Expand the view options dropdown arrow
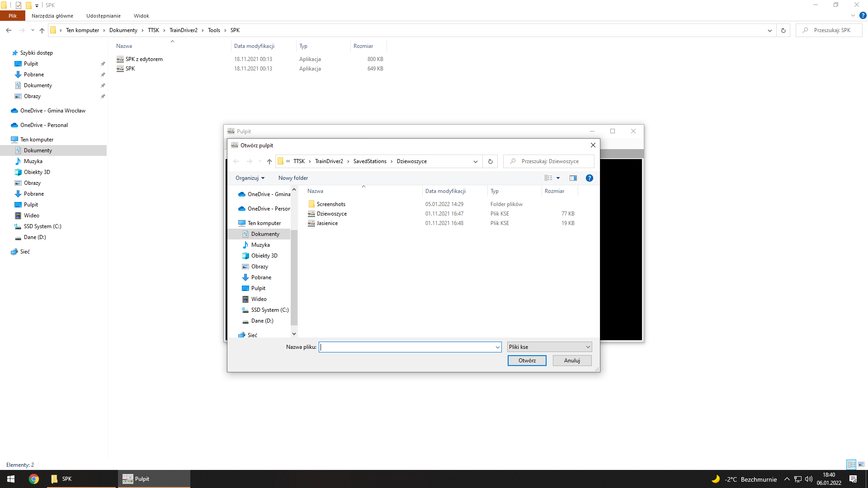Screen dimensions: 868x488 pyautogui.click(x=558, y=178)
